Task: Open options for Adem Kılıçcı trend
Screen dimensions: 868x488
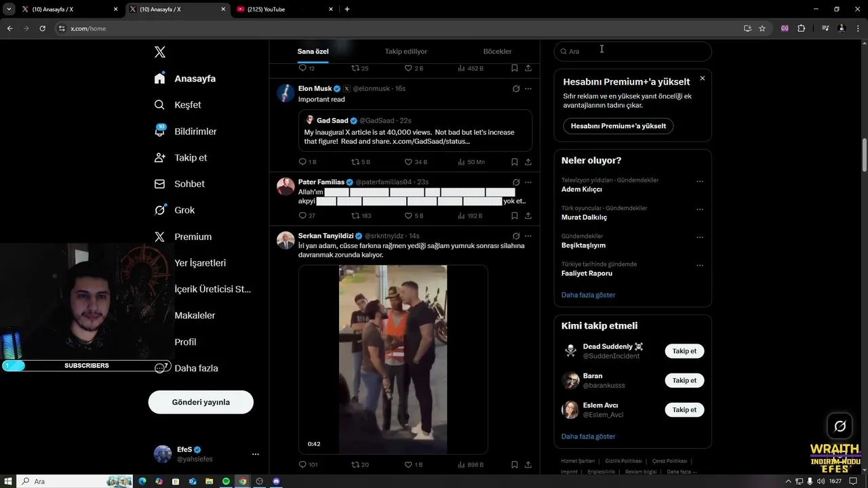Action: (700, 182)
